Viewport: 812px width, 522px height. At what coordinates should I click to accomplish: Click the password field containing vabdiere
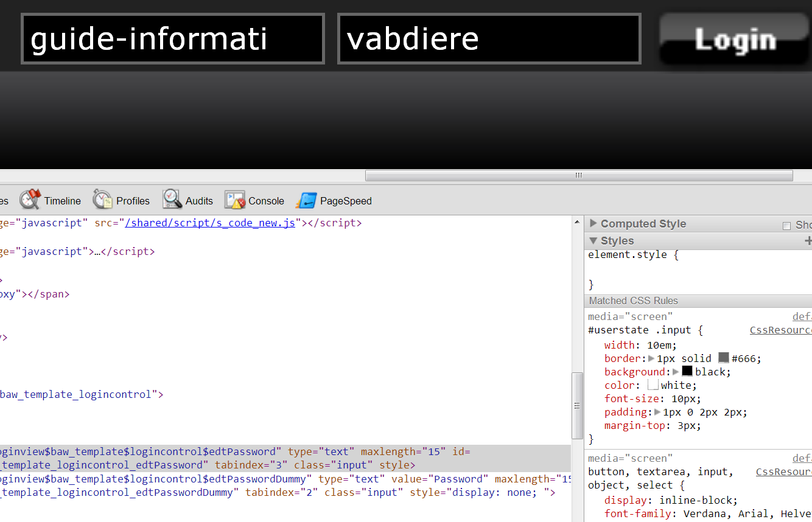tap(489, 39)
